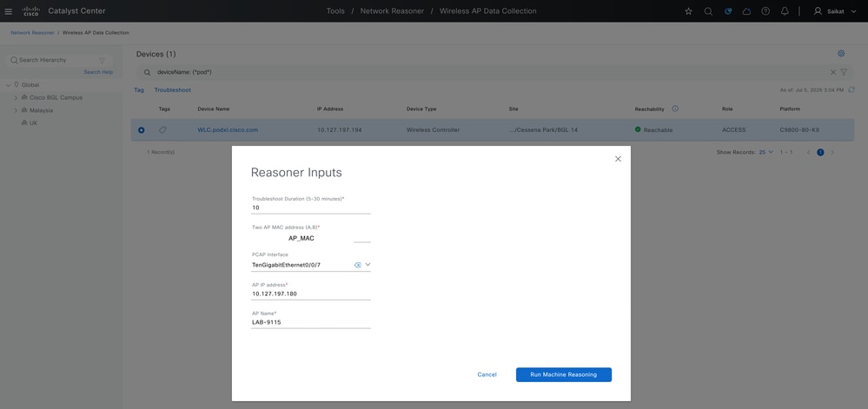868x409 pixels.
Task: Go to next table page arrow
Action: [x=832, y=152]
